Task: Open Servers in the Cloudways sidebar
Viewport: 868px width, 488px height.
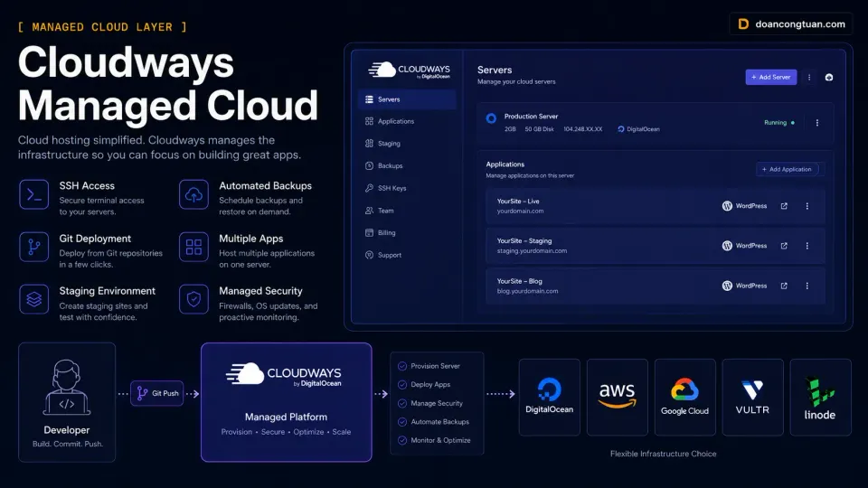Action: pyautogui.click(x=407, y=99)
